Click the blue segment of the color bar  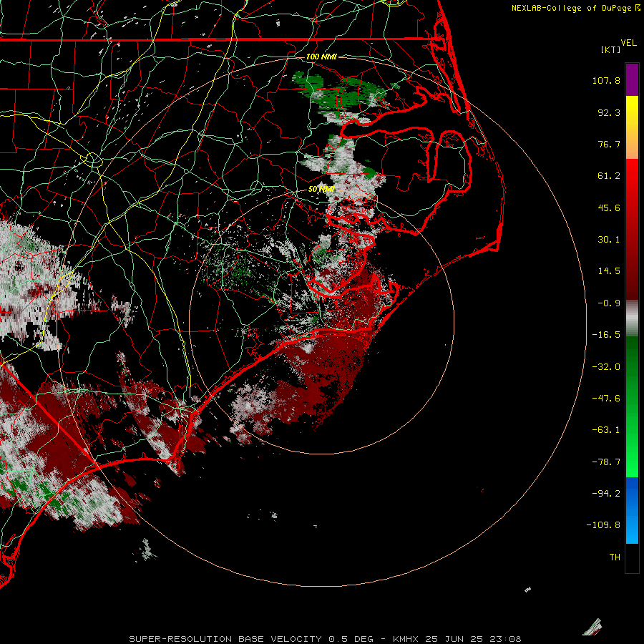tap(632, 510)
